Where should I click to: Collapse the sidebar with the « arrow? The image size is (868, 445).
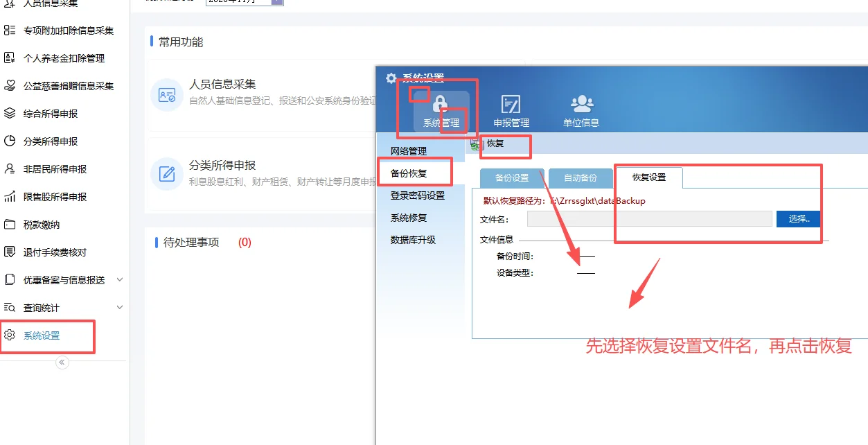pos(62,361)
